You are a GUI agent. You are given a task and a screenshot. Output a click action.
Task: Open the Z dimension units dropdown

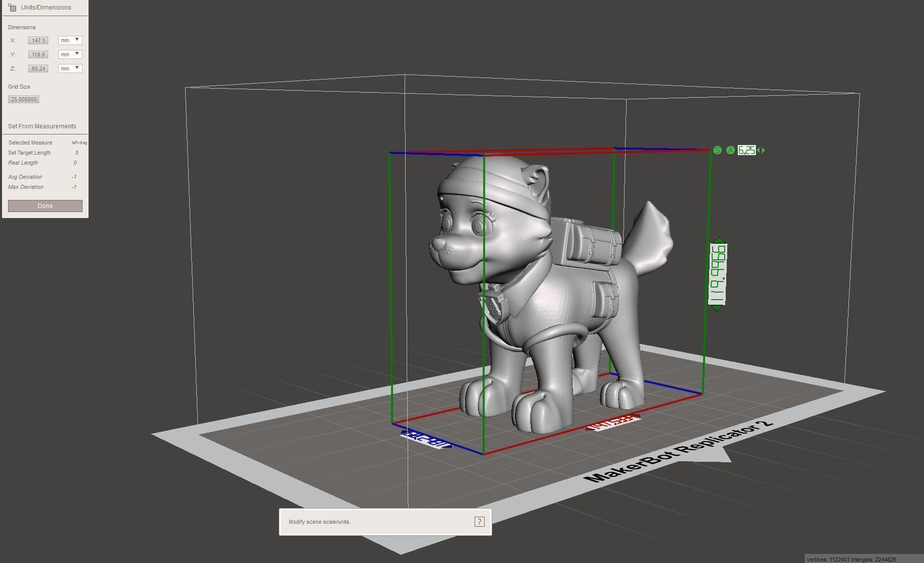[70, 68]
